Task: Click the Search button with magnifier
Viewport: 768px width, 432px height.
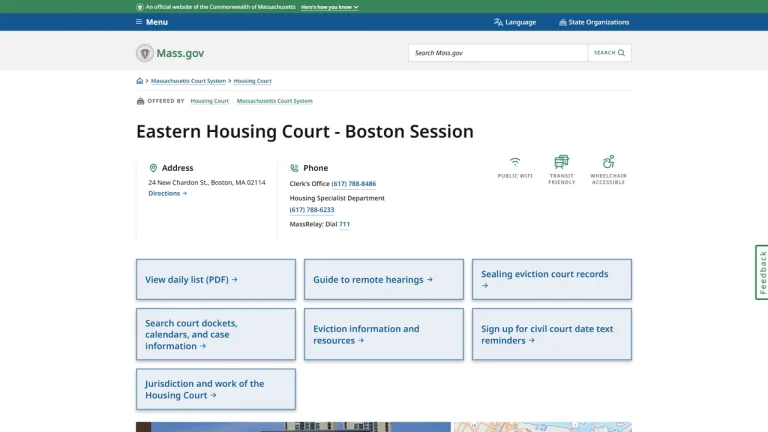Action: pos(609,53)
